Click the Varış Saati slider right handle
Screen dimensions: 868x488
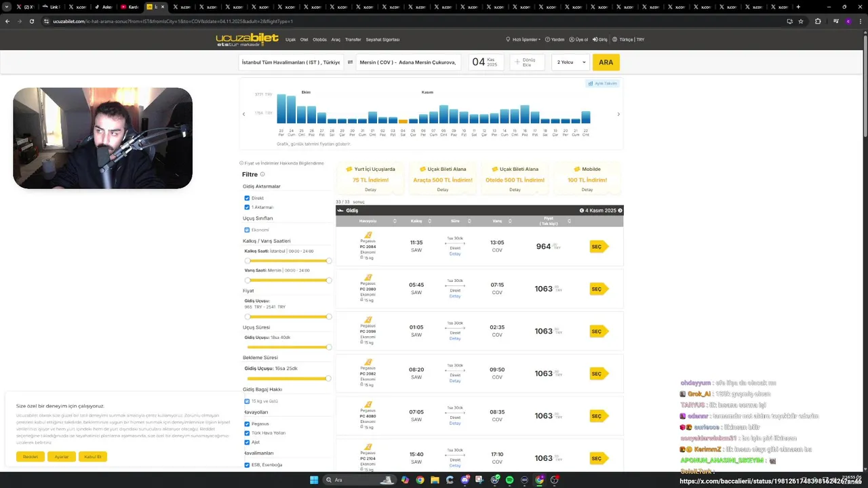(329, 280)
